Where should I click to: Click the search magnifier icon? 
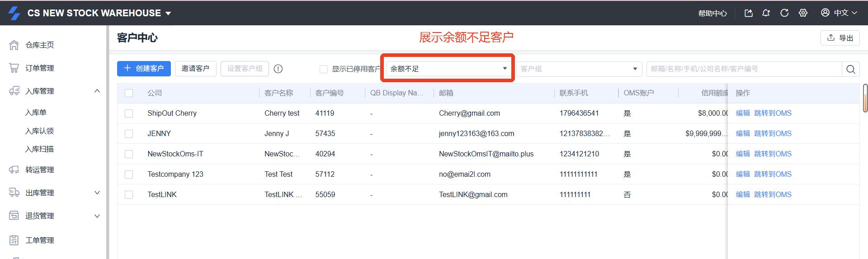[850, 69]
